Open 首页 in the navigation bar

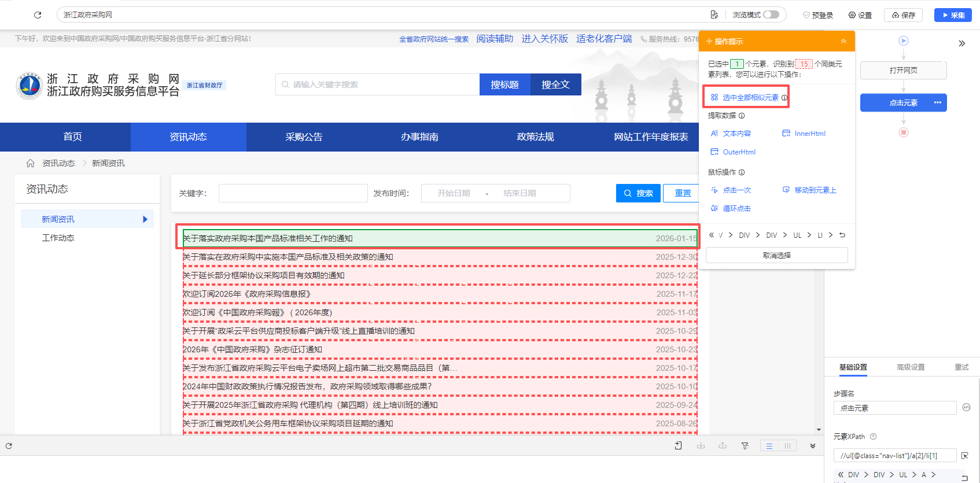(x=73, y=137)
